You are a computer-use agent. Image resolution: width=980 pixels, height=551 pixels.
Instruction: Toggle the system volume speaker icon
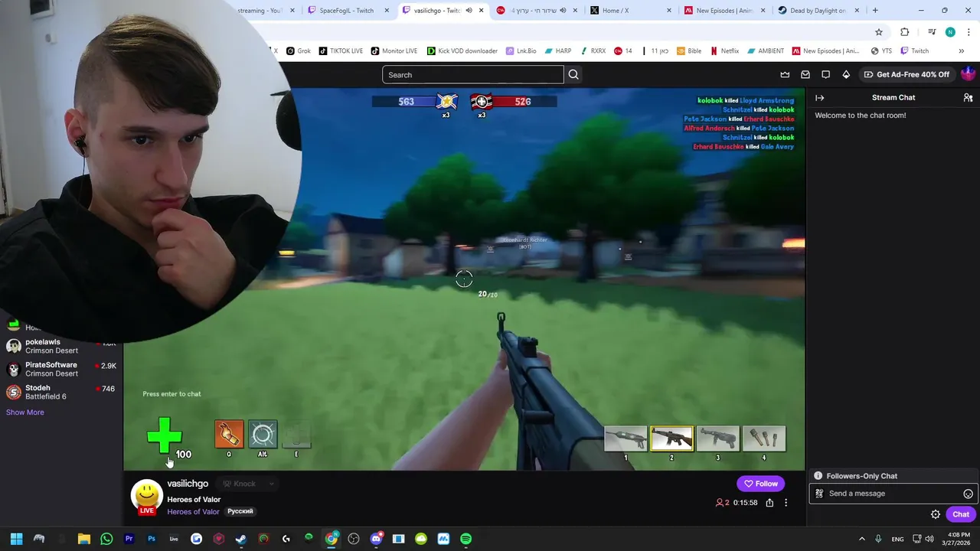point(929,539)
